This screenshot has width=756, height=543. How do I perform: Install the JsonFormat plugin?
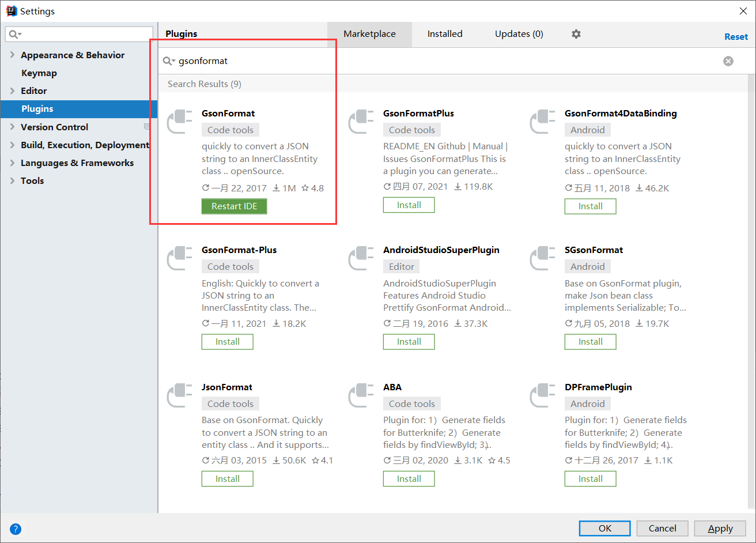click(x=228, y=479)
